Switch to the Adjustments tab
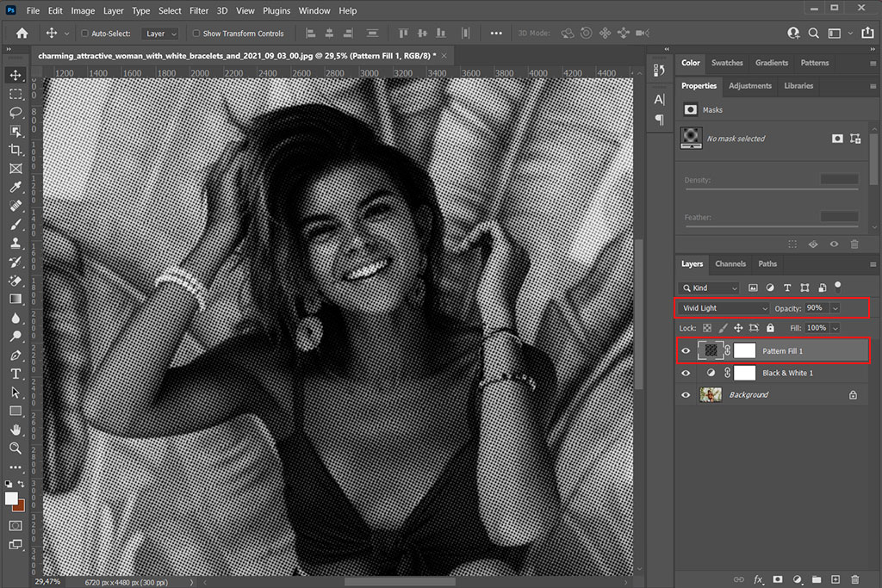The height and width of the screenshot is (588, 882). coord(750,85)
